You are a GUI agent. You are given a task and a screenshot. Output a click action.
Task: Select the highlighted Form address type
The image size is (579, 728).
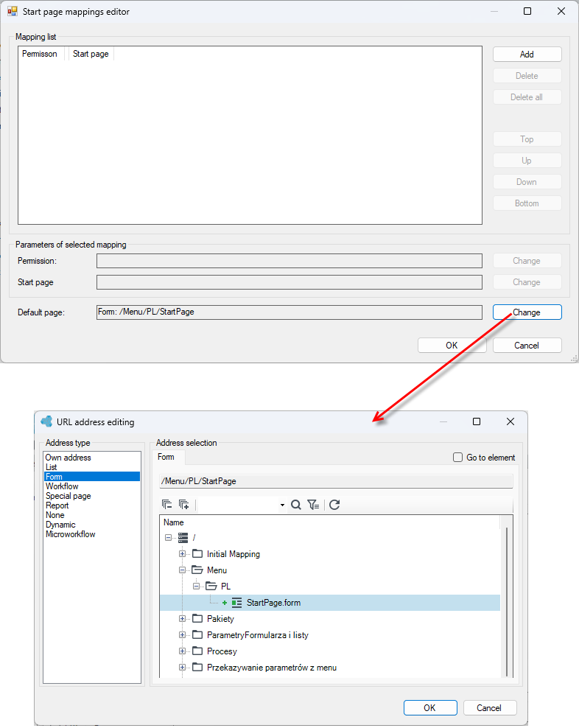pyautogui.click(x=92, y=477)
